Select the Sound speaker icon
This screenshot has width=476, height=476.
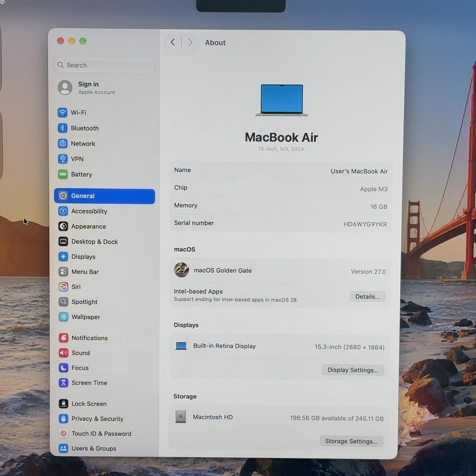click(x=63, y=353)
